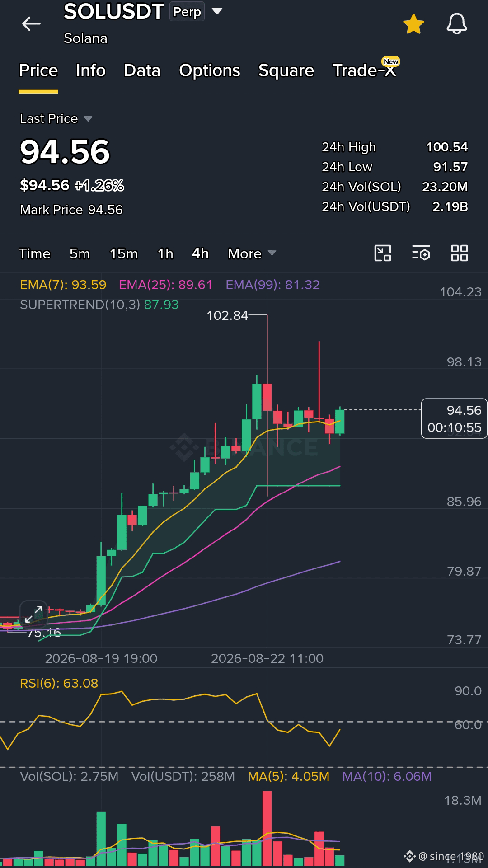
Task: Switch to the Data tab
Action: click(142, 70)
